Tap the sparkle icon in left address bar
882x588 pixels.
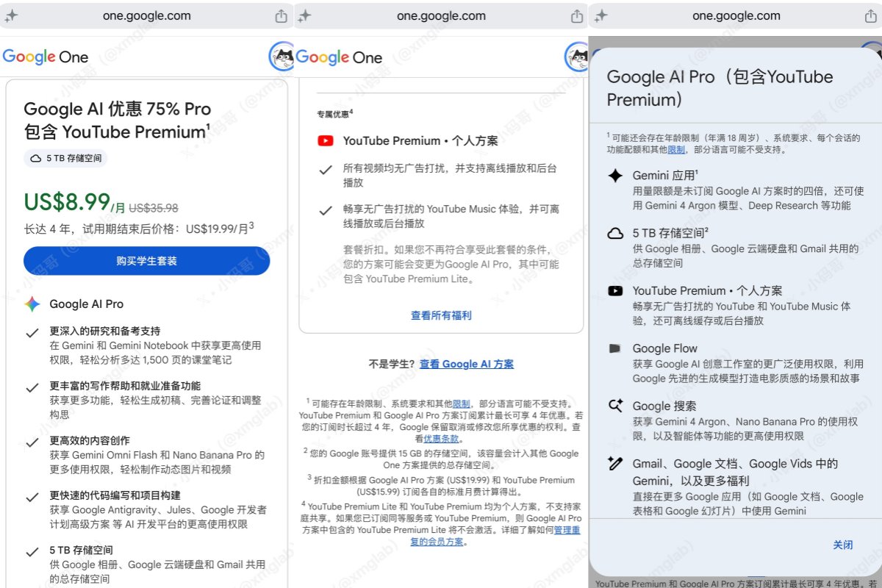tap(11, 16)
